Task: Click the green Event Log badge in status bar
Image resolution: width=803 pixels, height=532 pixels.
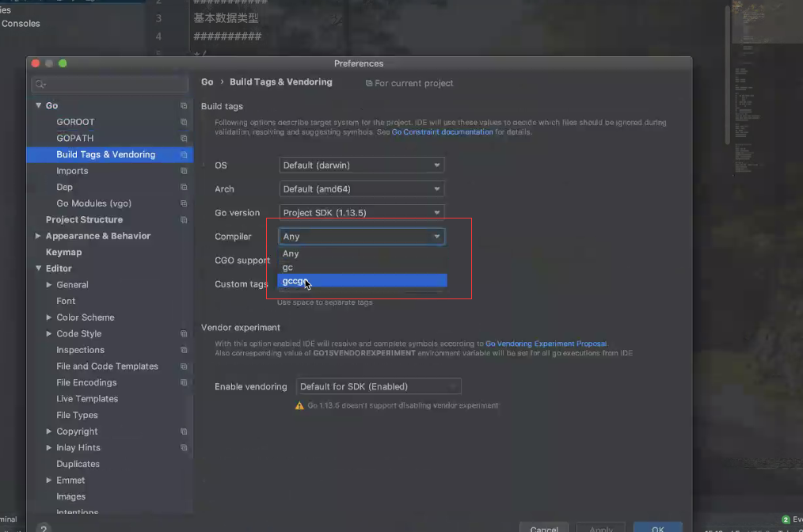Action: 786,519
